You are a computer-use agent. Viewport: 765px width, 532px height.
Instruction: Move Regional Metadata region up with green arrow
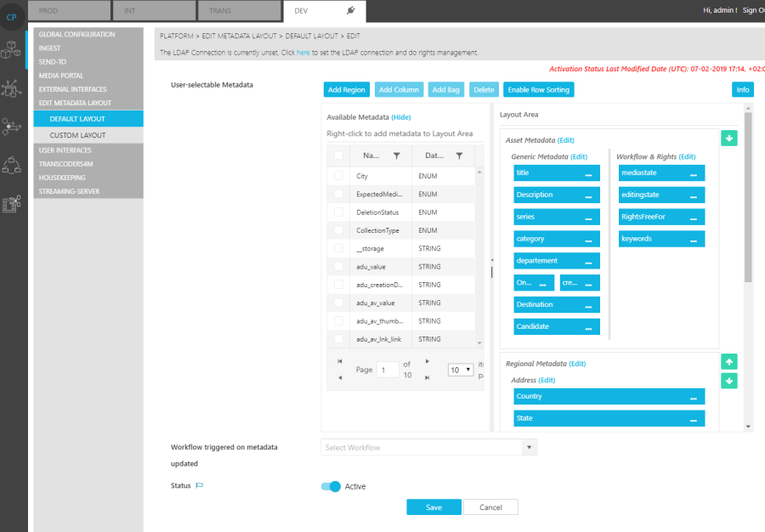(728, 362)
